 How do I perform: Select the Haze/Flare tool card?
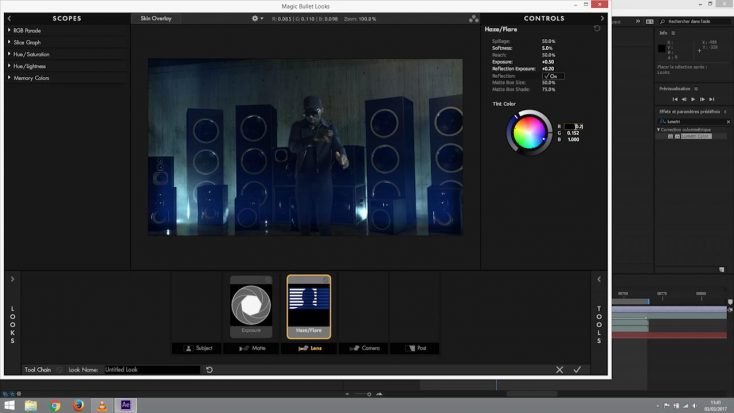[308, 306]
